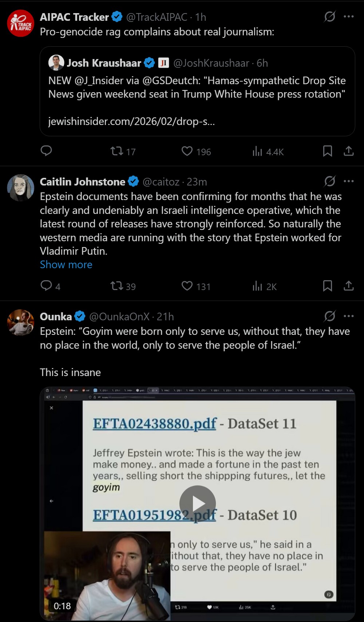Like Caitlin Johnstone's post

pyautogui.click(x=187, y=286)
